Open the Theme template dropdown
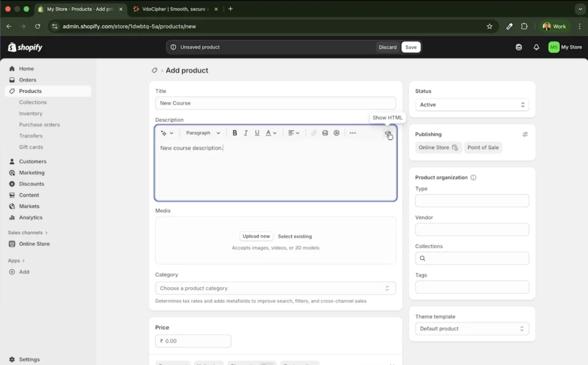The image size is (588, 365). tap(472, 329)
